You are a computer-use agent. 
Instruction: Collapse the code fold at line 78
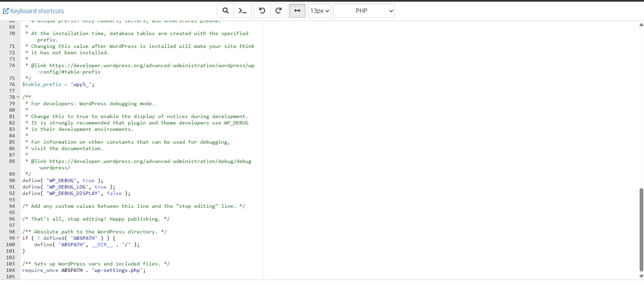click(x=18, y=97)
